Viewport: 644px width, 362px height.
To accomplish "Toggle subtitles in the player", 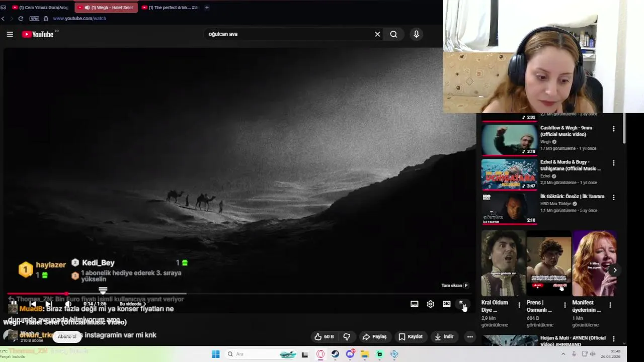I will tap(415, 304).
